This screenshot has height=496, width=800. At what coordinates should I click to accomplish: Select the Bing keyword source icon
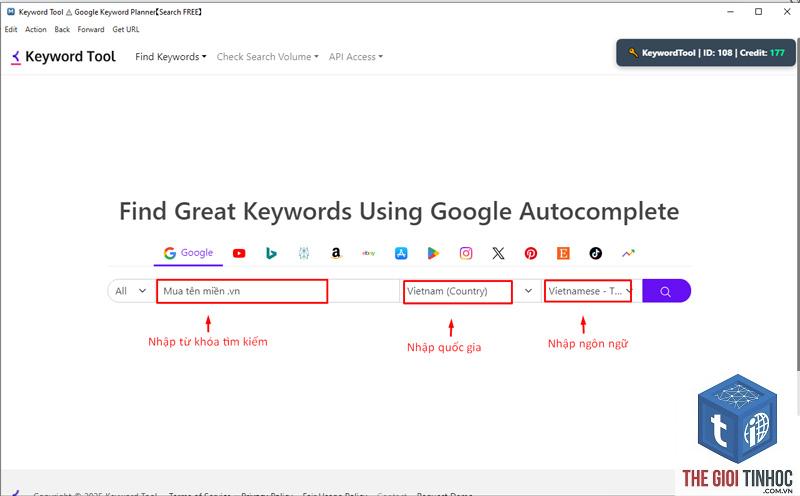coord(271,253)
